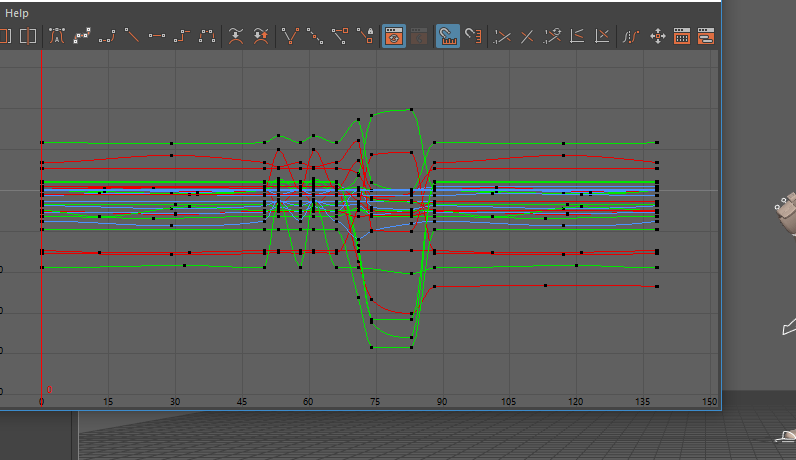This screenshot has height=460, width=796.
Task: Click frame 75 on time ruler
Action: tap(375, 402)
